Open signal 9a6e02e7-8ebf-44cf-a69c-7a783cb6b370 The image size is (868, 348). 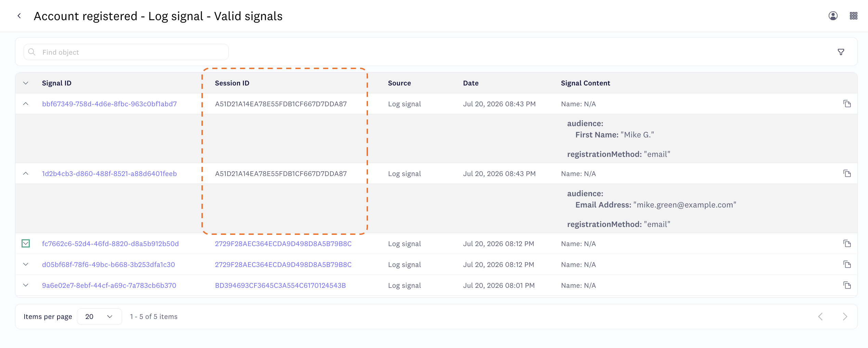click(x=109, y=285)
